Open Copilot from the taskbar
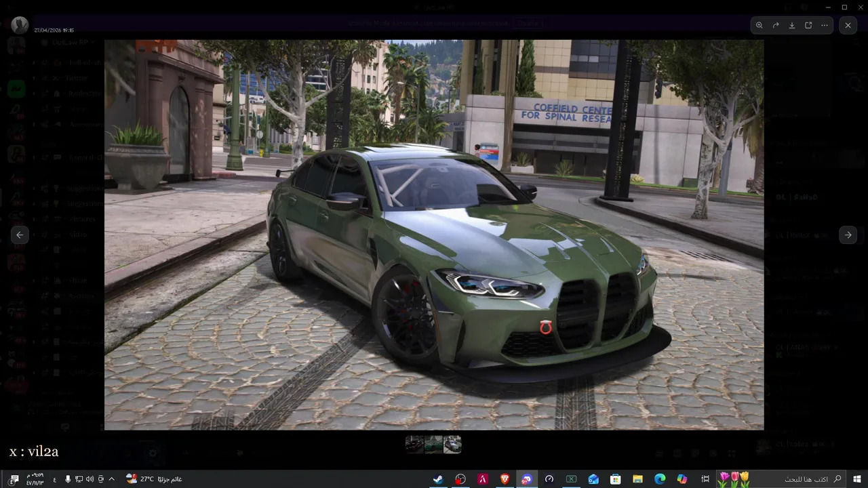Screen dimensions: 868x488 pyautogui.click(x=682, y=479)
